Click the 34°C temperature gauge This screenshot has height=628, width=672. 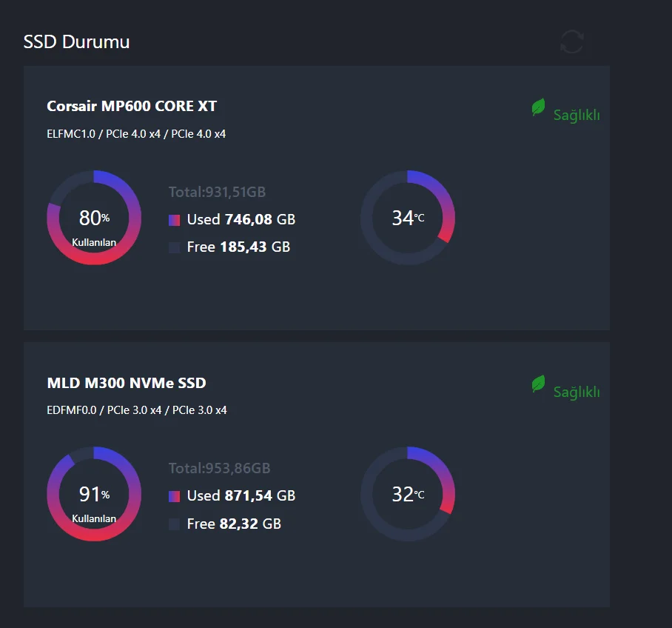pos(408,218)
